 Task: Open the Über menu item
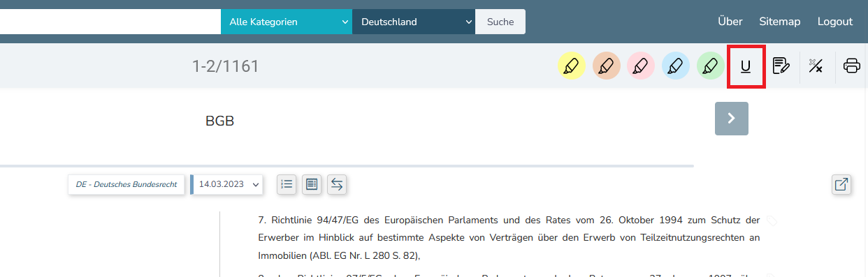click(730, 22)
